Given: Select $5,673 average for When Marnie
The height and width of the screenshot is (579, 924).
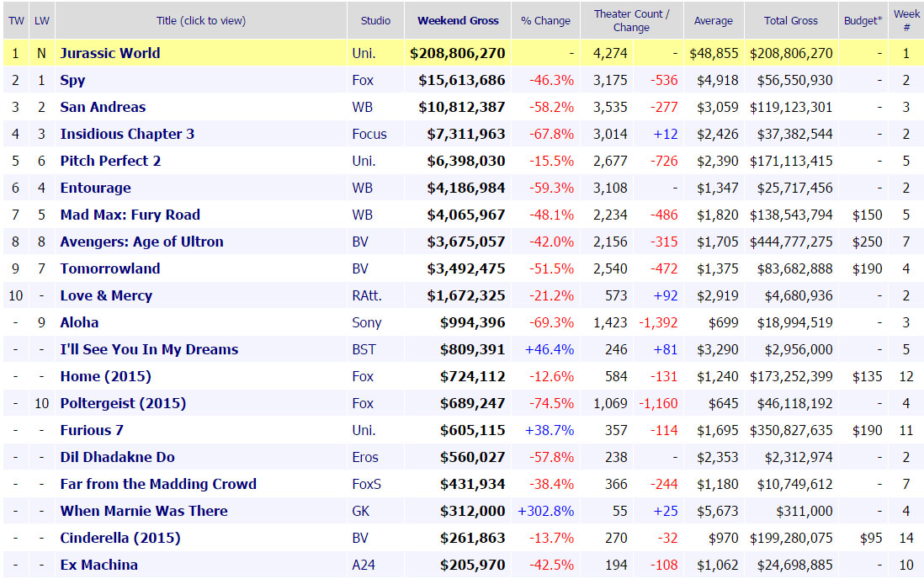Looking at the screenshot, I should (x=718, y=511).
